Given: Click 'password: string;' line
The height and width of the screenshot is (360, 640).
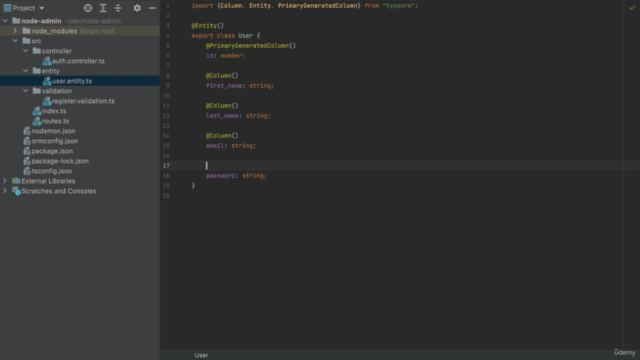Looking at the screenshot, I should click(x=236, y=176).
